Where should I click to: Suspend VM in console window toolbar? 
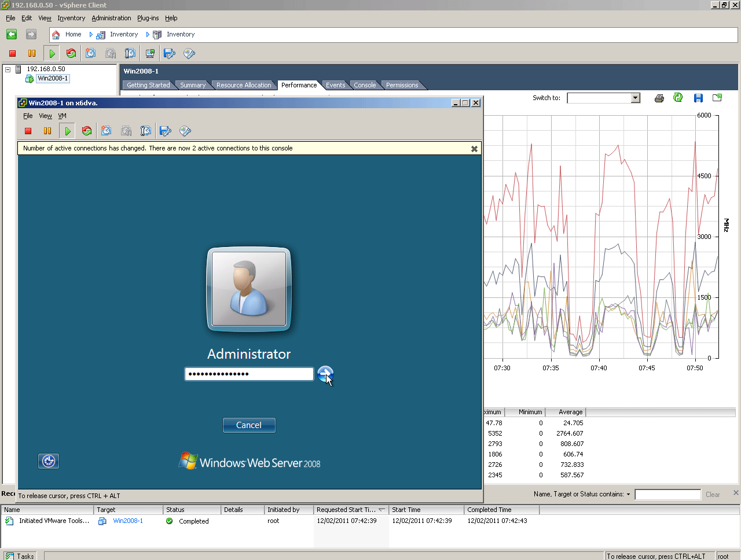tap(47, 131)
